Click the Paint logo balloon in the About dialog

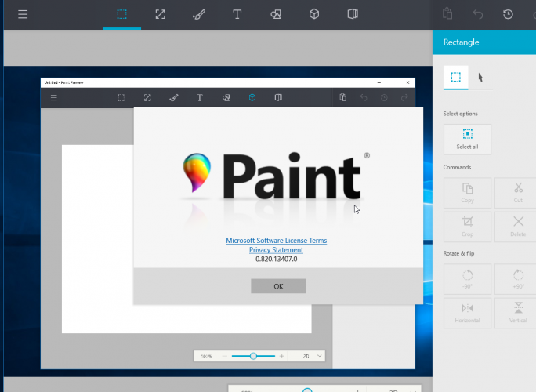click(197, 172)
